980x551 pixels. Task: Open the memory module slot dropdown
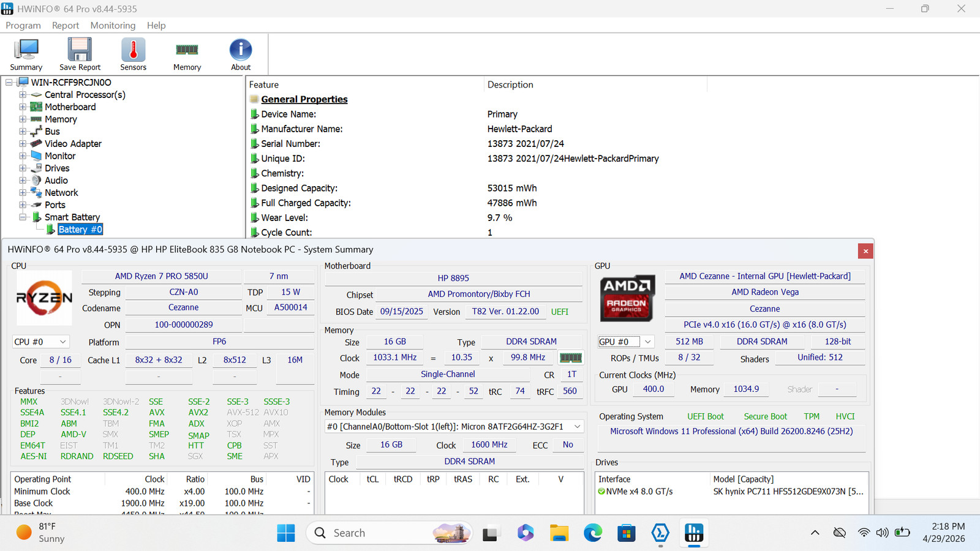pos(454,427)
